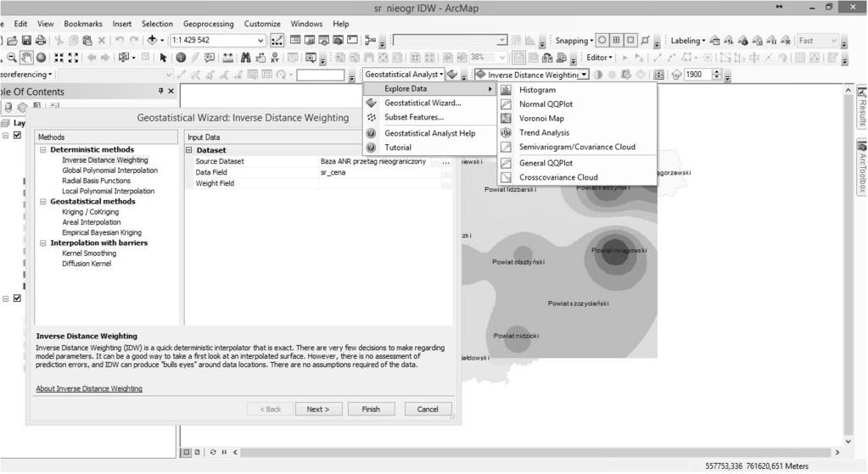Open the Geostatistical Analyst dropdown menu
Viewport: 868px width, 474px height.
click(x=404, y=74)
